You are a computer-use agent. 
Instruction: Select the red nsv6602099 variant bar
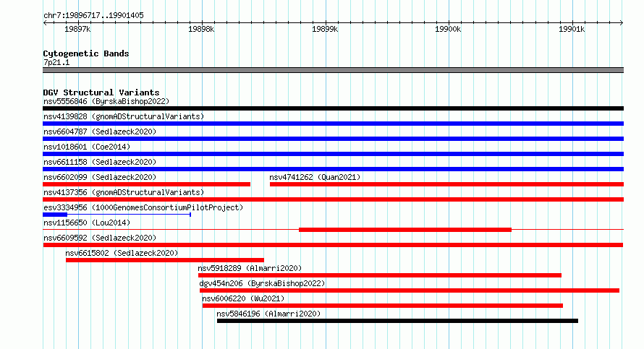coord(147,184)
